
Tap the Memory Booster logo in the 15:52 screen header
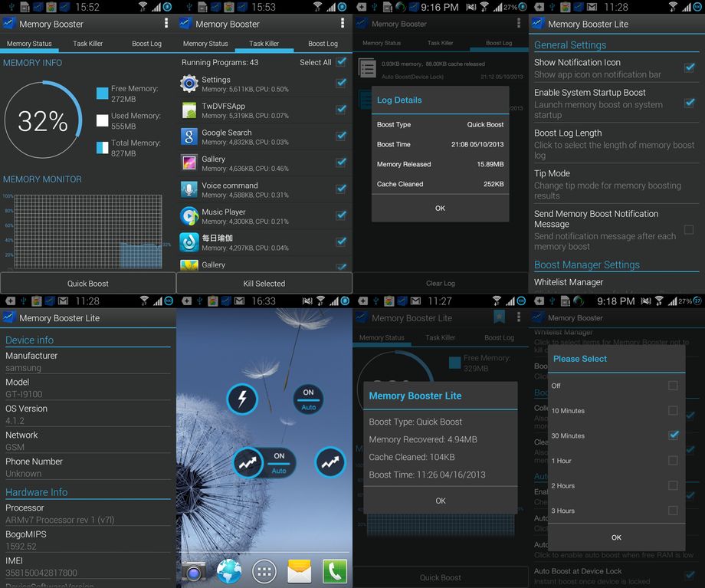click(x=8, y=24)
